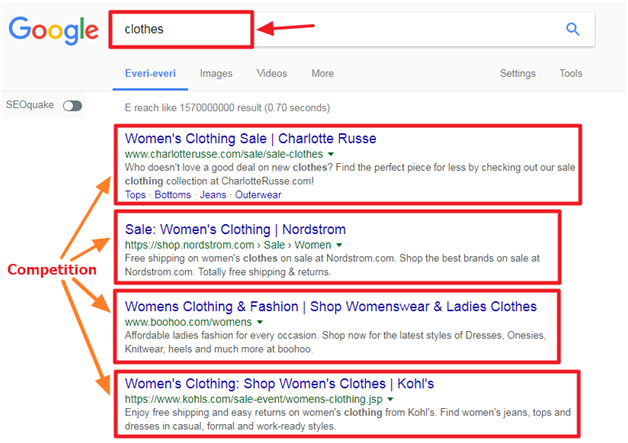Expand the dropdown arrow beside shop.nordstrom.com URL
Viewport: 628px width, 443px height.
point(339,245)
